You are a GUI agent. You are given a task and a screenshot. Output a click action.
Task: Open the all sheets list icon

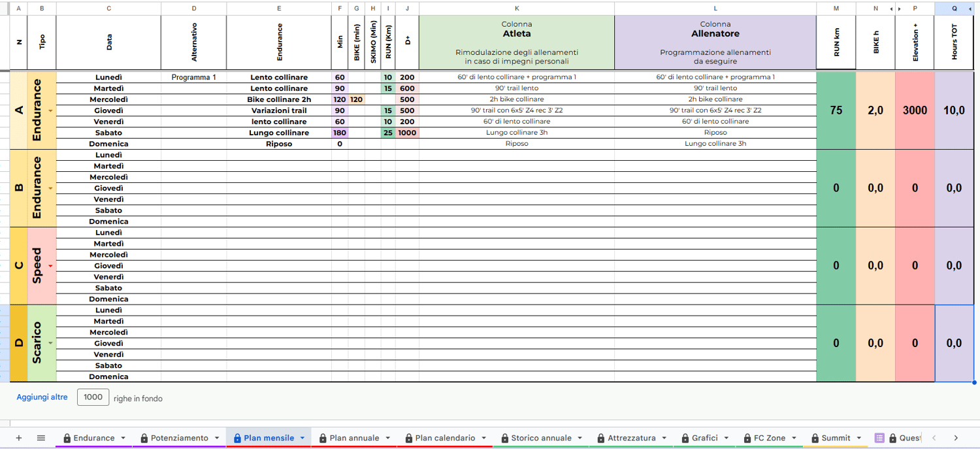click(x=41, y=438)
